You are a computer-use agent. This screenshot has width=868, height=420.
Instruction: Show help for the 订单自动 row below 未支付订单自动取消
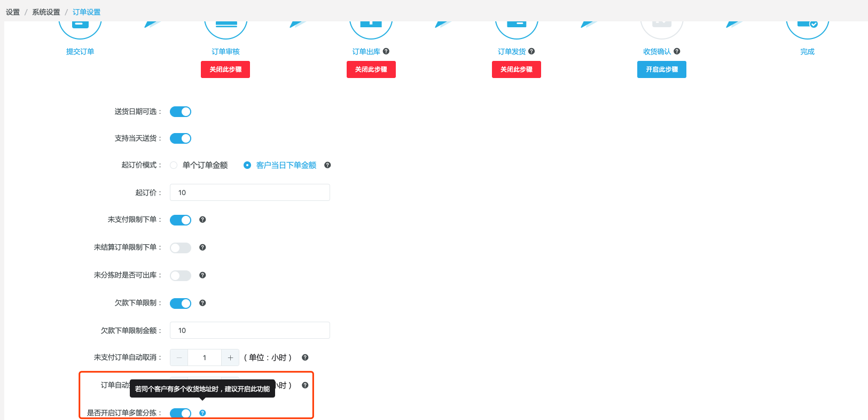[x=305, y=385]
